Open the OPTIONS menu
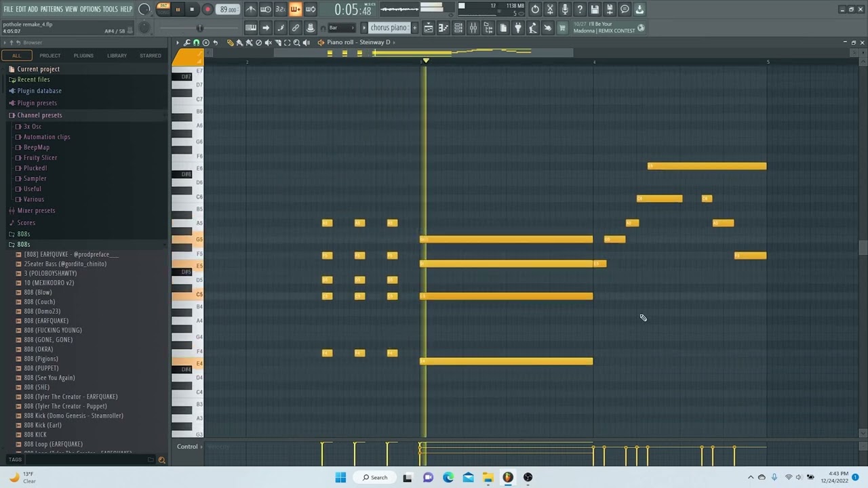 click(x=90, y=9)
